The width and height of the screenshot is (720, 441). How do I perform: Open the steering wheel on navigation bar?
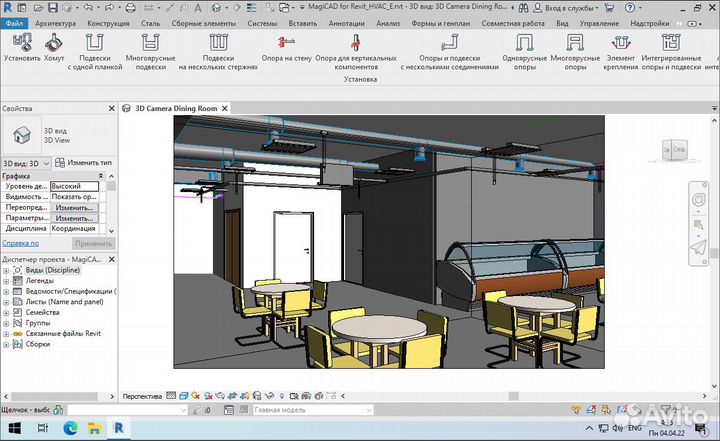(x=698, y=200)
